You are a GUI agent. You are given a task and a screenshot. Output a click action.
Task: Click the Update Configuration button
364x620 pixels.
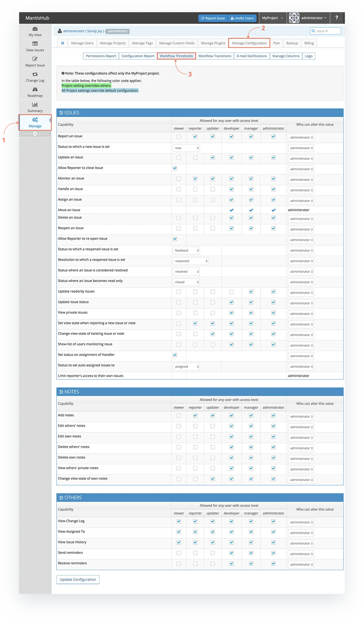coord(78,580)
